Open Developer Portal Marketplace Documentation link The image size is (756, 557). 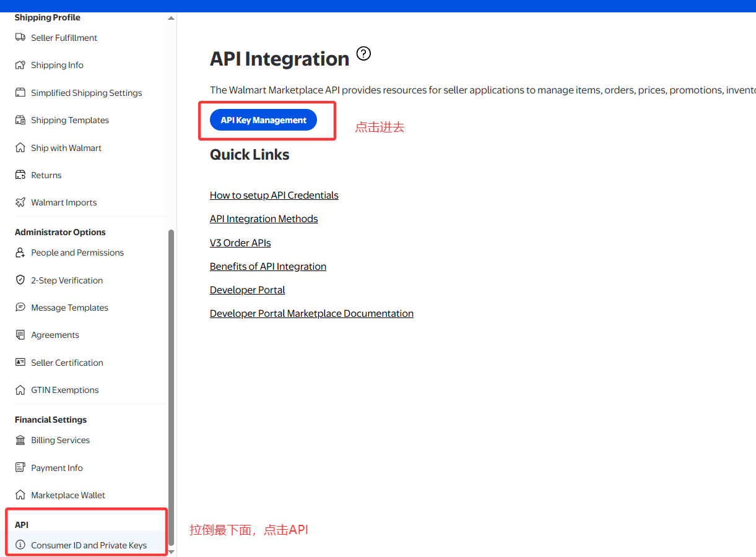(311, 313)
